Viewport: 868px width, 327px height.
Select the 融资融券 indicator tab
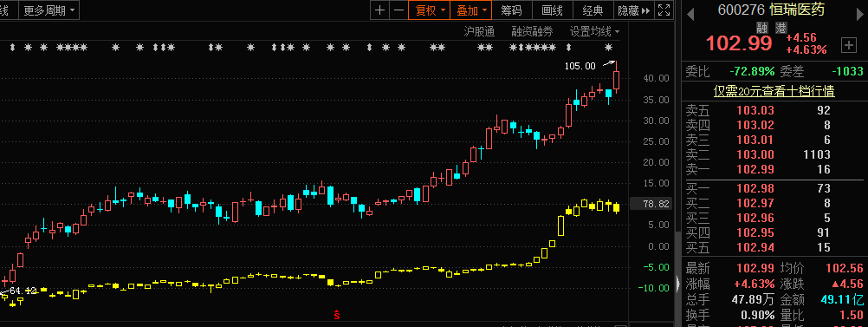pos(532,31)
